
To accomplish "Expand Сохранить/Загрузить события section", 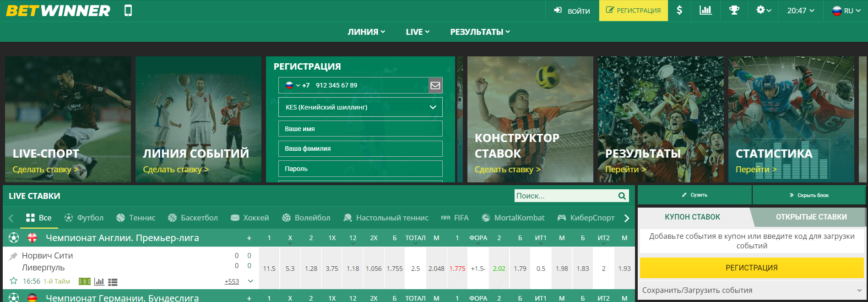I will tap(751, 290).
